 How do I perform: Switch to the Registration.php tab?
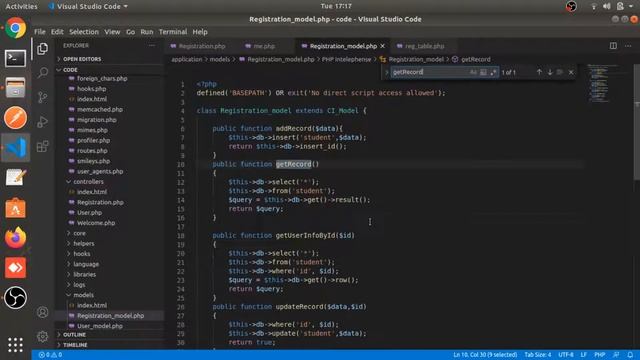(x=198, y=46)
